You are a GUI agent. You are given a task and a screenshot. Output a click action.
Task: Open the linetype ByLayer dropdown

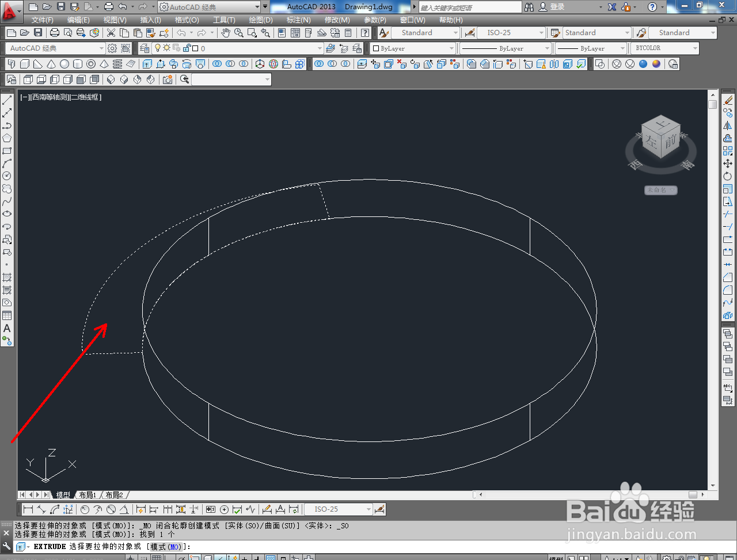506,48
